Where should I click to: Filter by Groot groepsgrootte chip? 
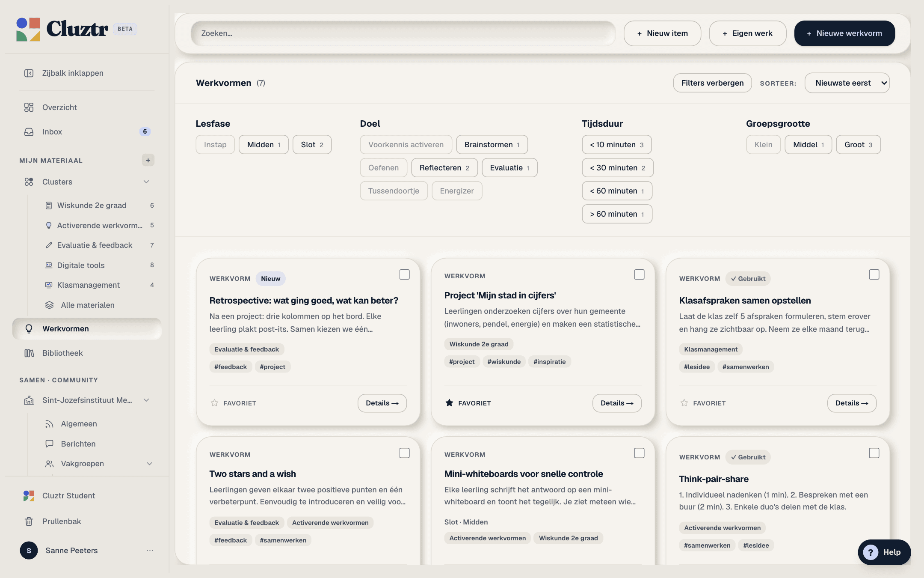pyautogui.click(x=858, y=145)
